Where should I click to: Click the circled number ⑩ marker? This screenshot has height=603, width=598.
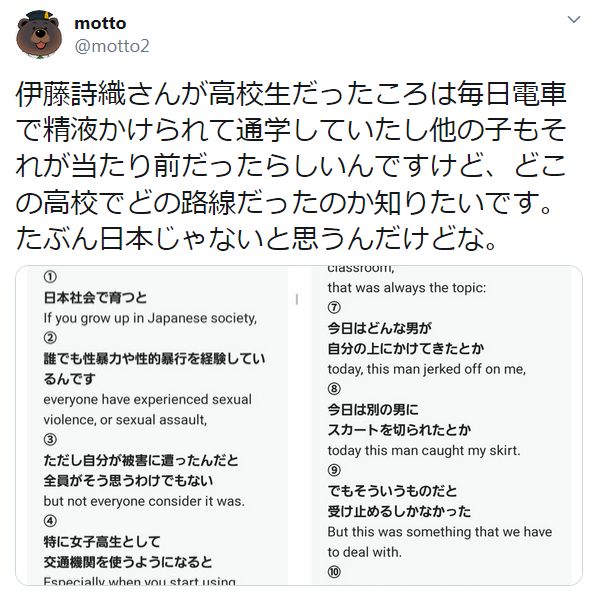click(334, 572)
